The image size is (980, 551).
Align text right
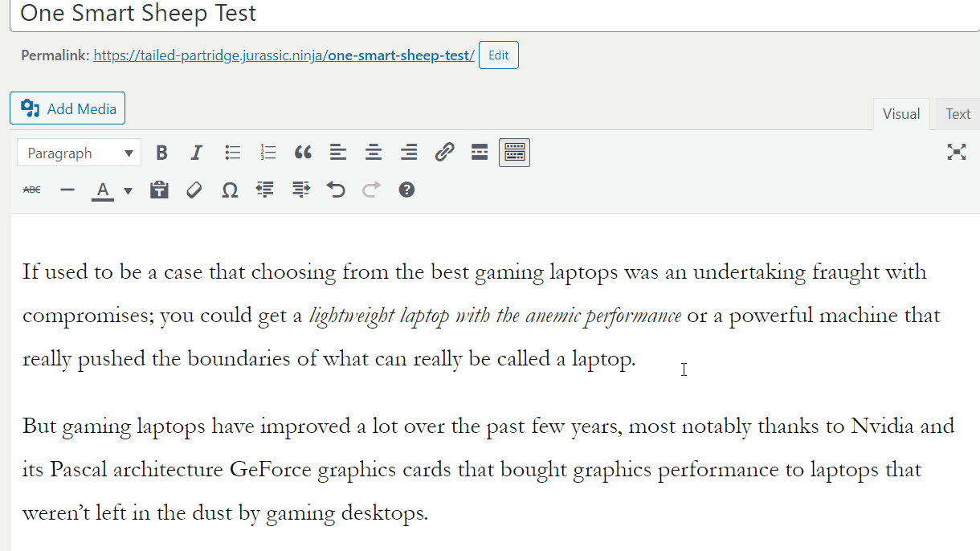(409, 153)
